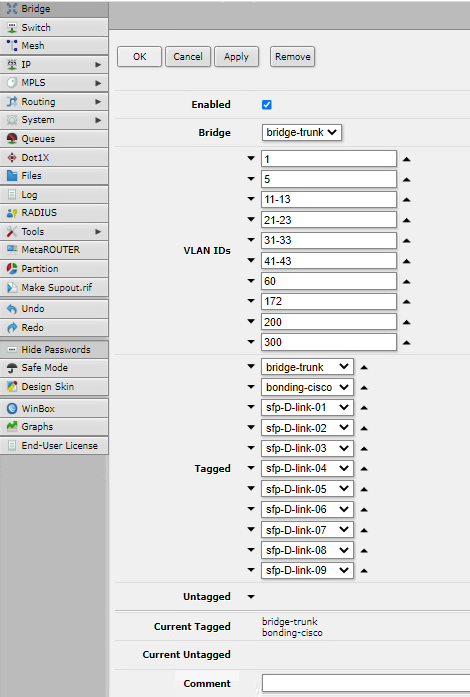Screen dimensions: 470x697
Task: Remove tagged sfp-D-link-02 with up arrow
Action: tap(364, 429)
